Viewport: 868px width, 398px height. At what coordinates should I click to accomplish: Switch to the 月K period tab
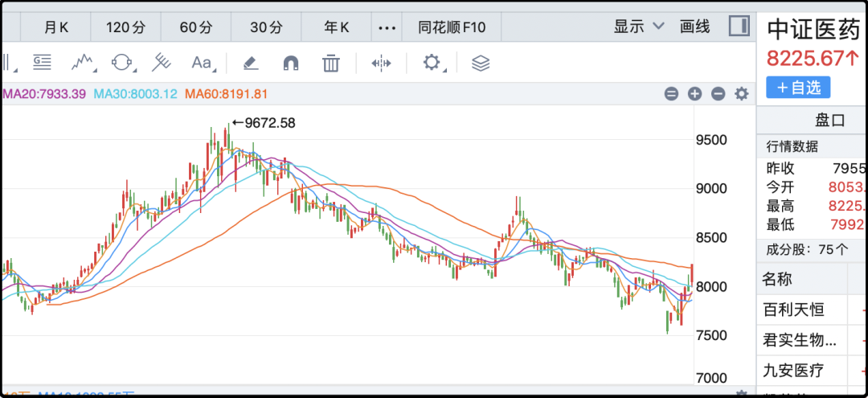pyautogui.click(x=56, y=27)
